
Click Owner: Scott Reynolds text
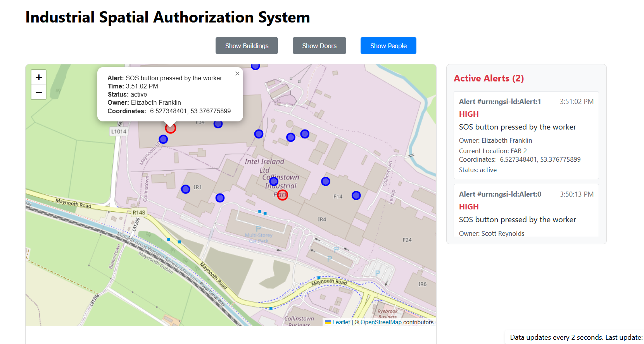tap(492, 233)
